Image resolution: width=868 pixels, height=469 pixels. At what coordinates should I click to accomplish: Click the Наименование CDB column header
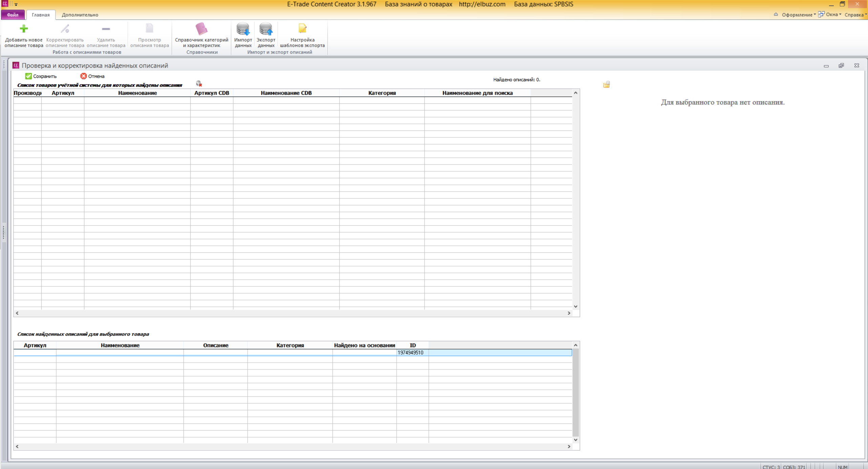click(286, 93)
